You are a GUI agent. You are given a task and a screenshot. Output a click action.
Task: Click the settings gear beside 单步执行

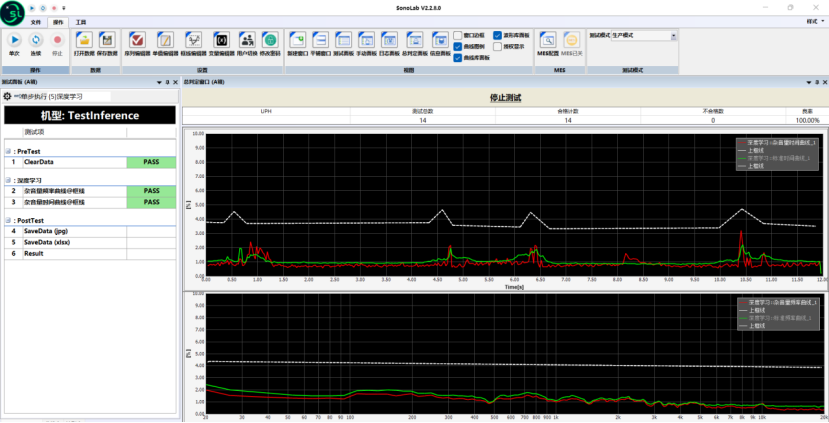click(7, 96)
